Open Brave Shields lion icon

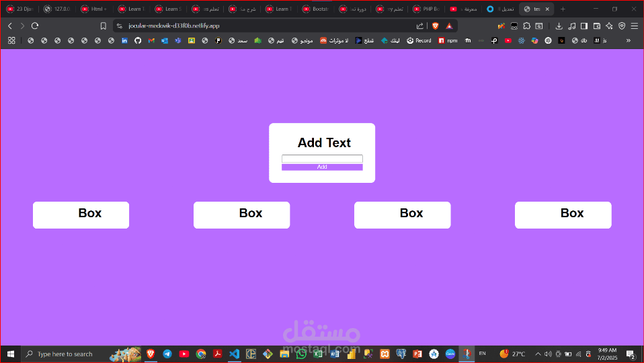click(x=436, y=26)
